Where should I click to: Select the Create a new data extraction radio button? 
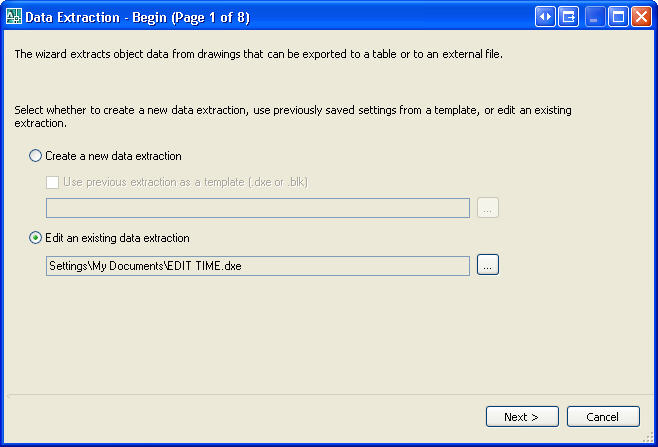pyautogui.click(x=35, y=156)
